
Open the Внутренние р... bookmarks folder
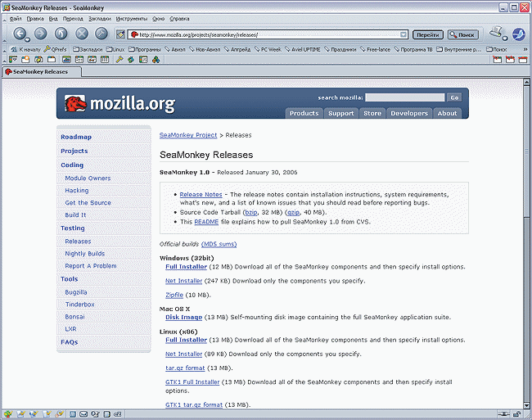coord(459,49)
